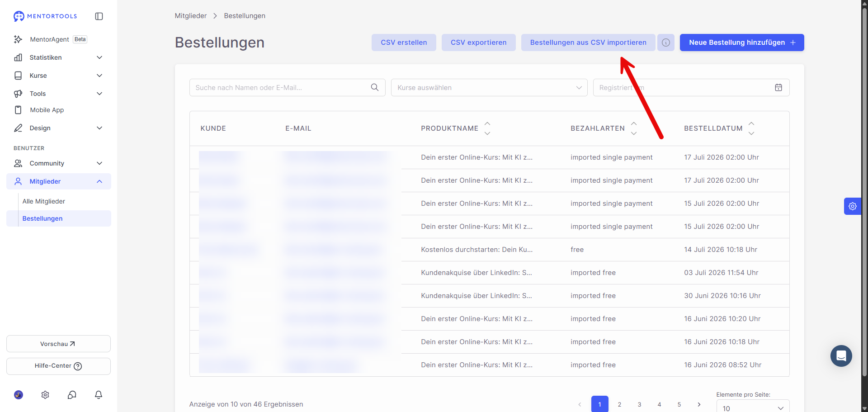Click the Statistiken bar chart icon
The width and height of the screenshot is (868, 412).
[x=18, y=57]
